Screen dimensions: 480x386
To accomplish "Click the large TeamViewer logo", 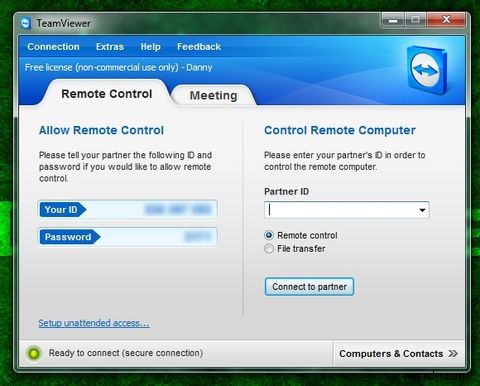I will [x=427, y=70].
